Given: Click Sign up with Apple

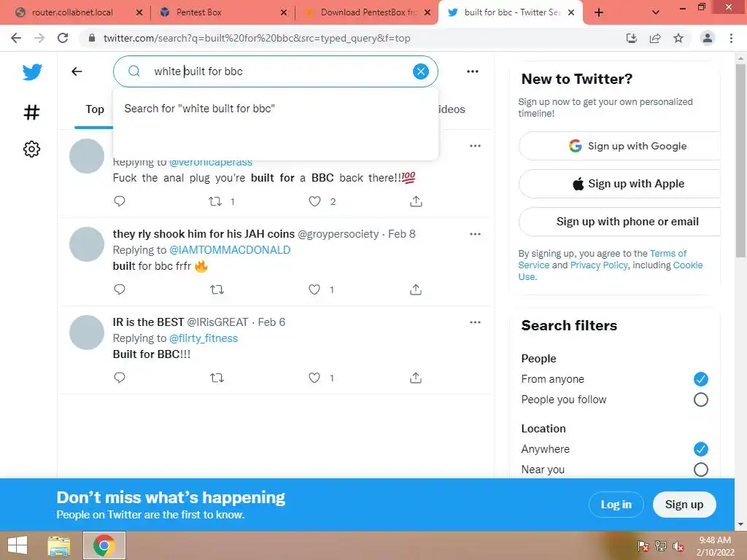Looking at the screenshot, I should pos(620,183).
